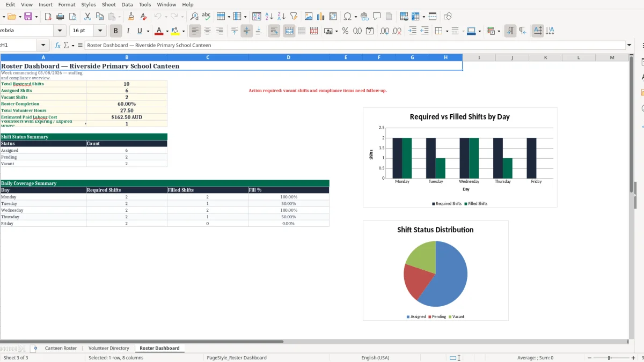Image resolution: width=644 pixels, height=362 pixels.
Task: Click the Print icon in toolbar
Action: point(61,17)
